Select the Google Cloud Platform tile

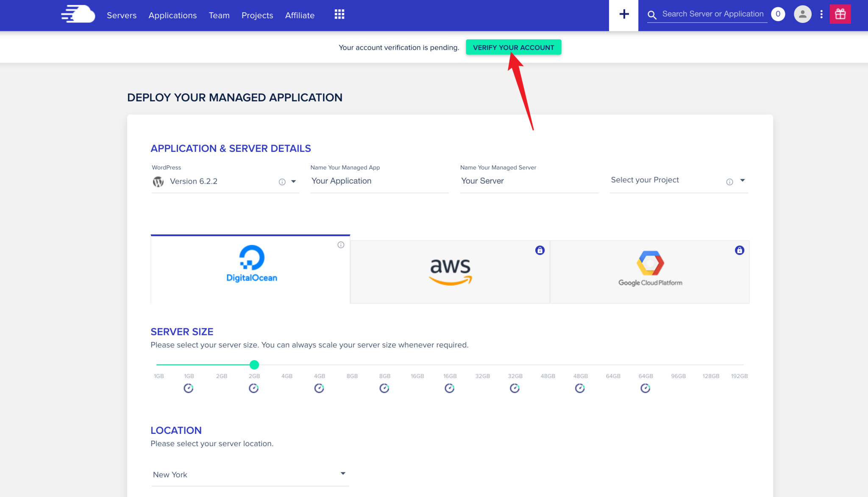[649, 269]
